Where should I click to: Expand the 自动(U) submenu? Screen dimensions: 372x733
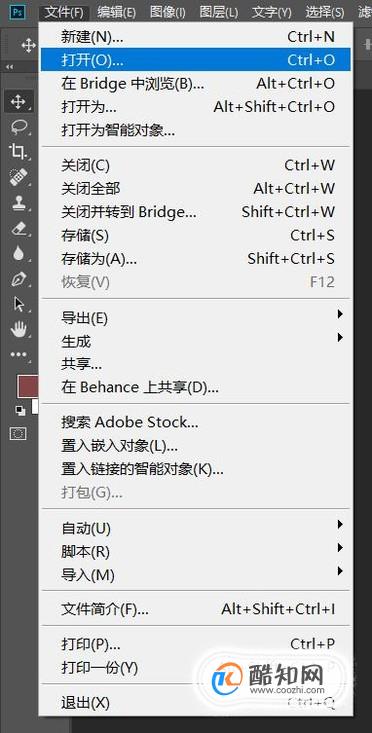pyautogui.click(x=196, y=529)
